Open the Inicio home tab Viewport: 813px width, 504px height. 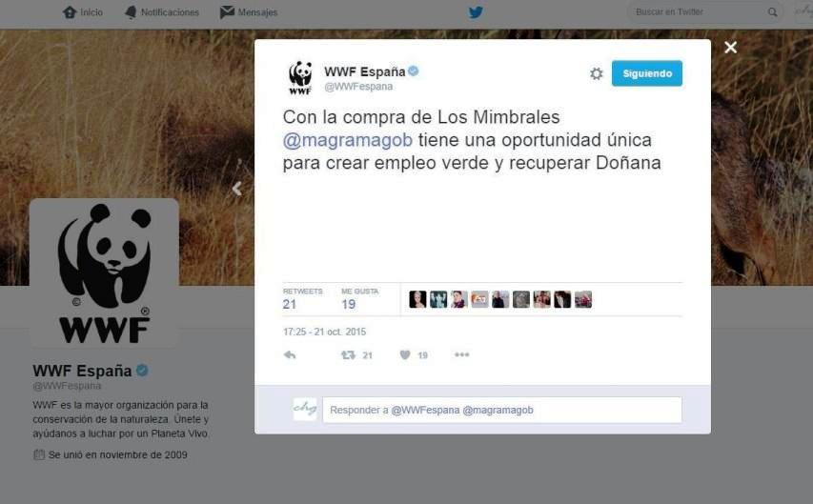click(83, 12)
